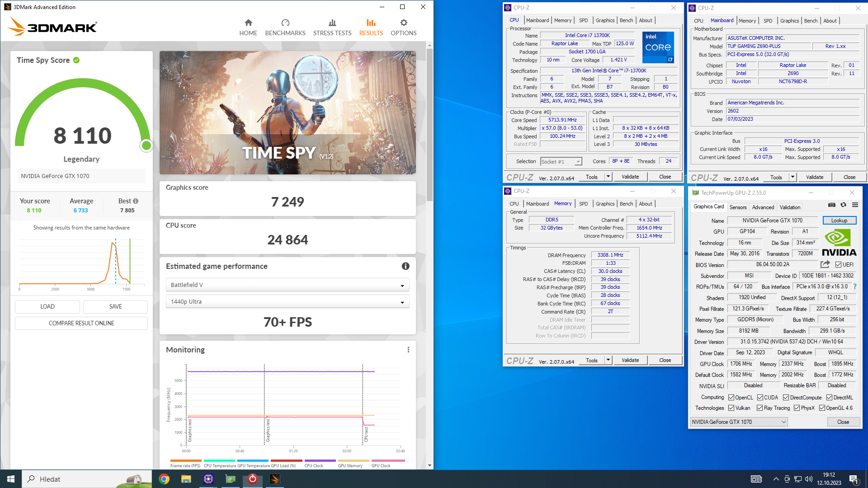Expand the GPU selector dropdown in GPU-Z

[x=739, y=422]
